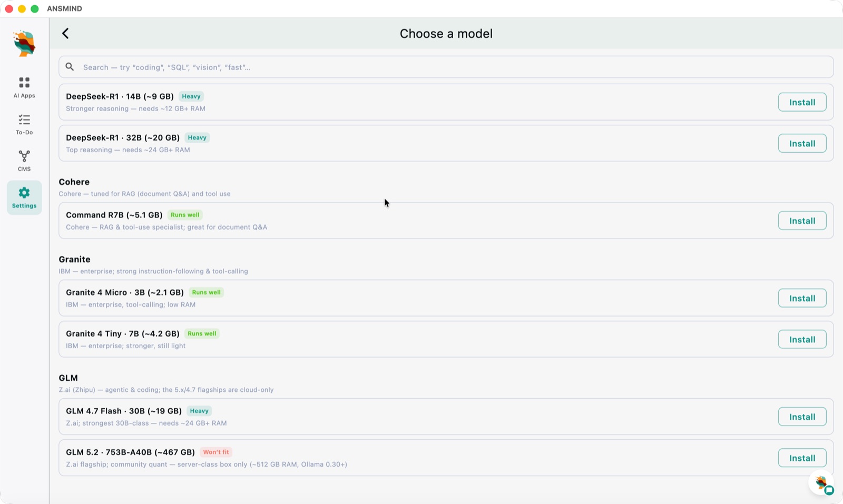Install GLM 4.7 Flash 30B model
This screenshot has width=843, height=504.
coord(802,417)
